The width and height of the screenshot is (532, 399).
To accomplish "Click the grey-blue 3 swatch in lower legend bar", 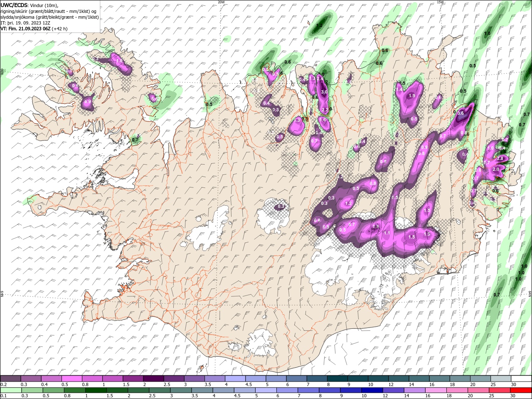I will tap(180, 390).
